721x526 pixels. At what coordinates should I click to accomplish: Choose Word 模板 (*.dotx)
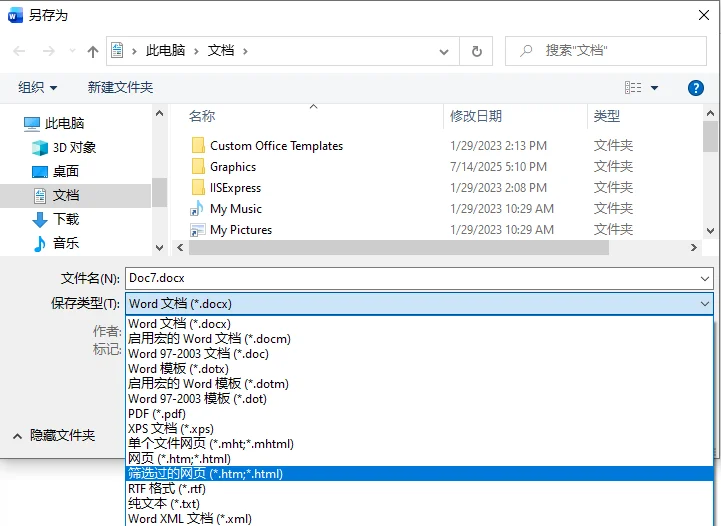[x=419, y=369]
